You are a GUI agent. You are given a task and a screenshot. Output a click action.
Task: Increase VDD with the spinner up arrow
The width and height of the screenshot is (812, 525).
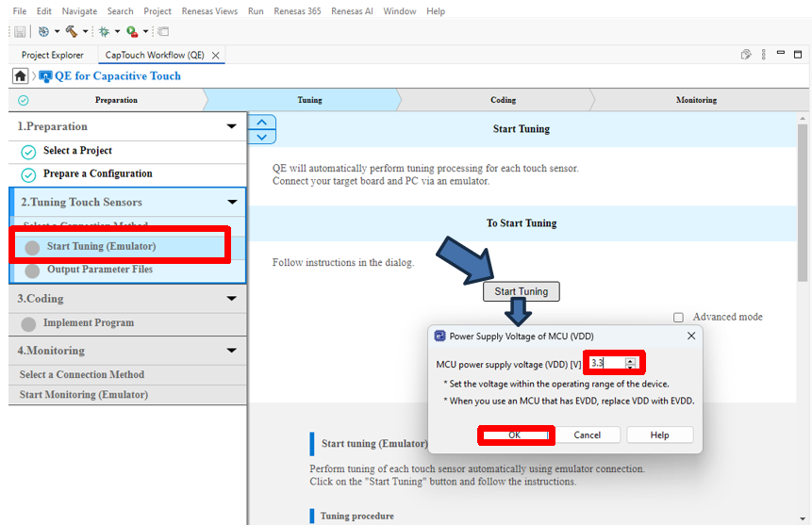630,361
